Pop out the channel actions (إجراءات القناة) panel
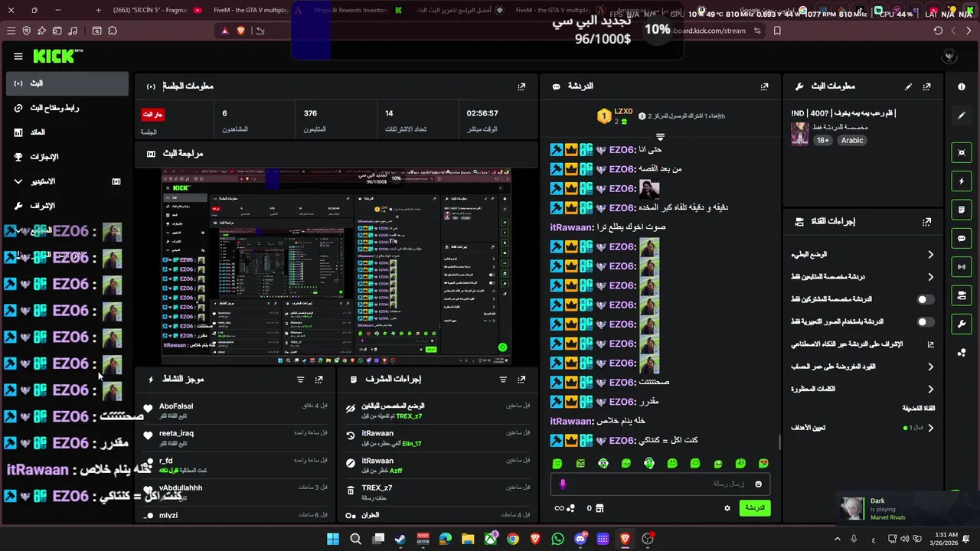This screenshot has width=980, height=551. [x=927, y=221]
